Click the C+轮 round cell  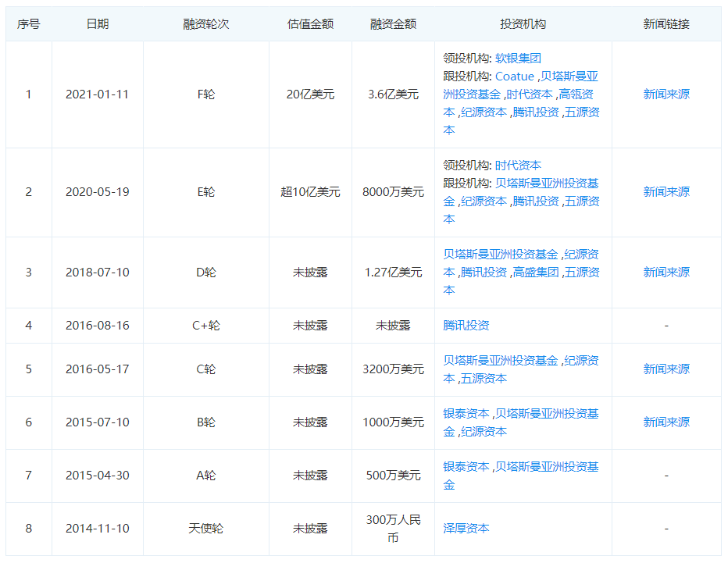[206, 326]
